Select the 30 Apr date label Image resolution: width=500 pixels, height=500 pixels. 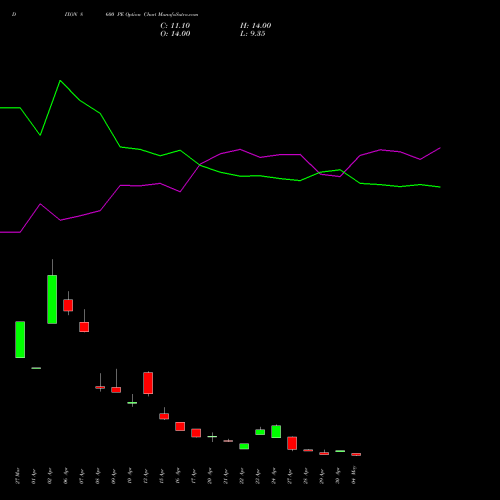[338, 476]
